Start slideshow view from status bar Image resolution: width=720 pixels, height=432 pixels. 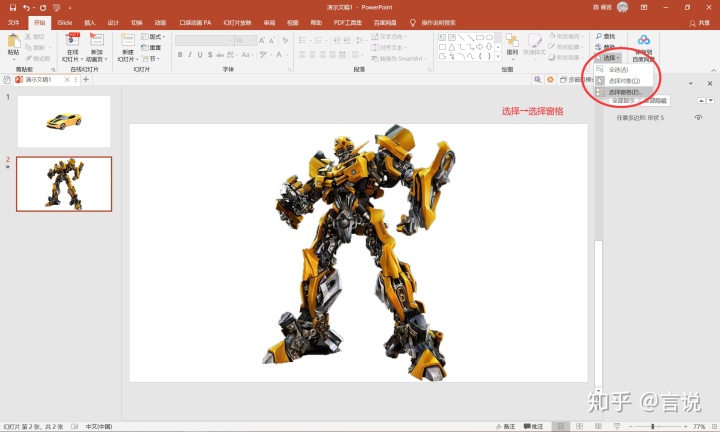(x=617, y=426)
